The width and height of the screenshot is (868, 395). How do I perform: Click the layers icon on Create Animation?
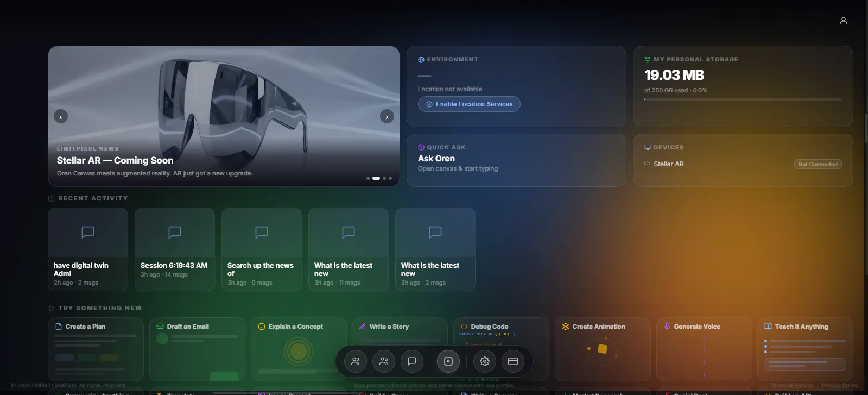[x=566, y=327]
